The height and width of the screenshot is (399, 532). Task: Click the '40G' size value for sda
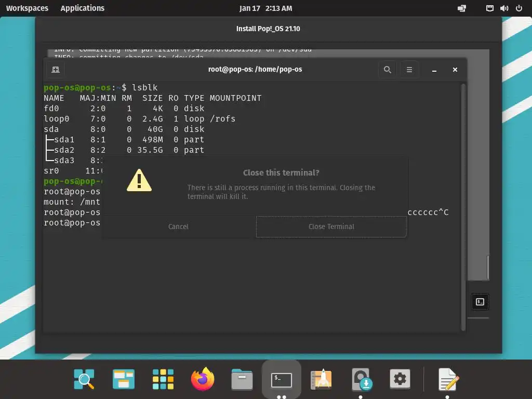point(155,129)
